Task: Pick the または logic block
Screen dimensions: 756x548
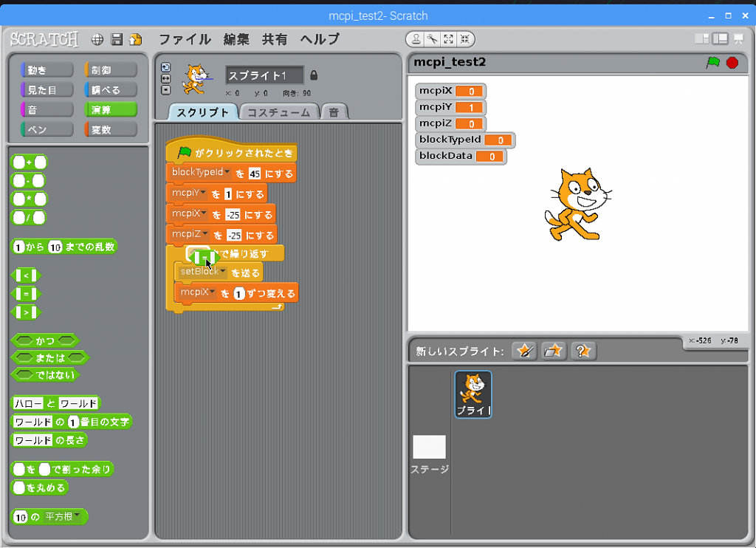Action: 50,357
